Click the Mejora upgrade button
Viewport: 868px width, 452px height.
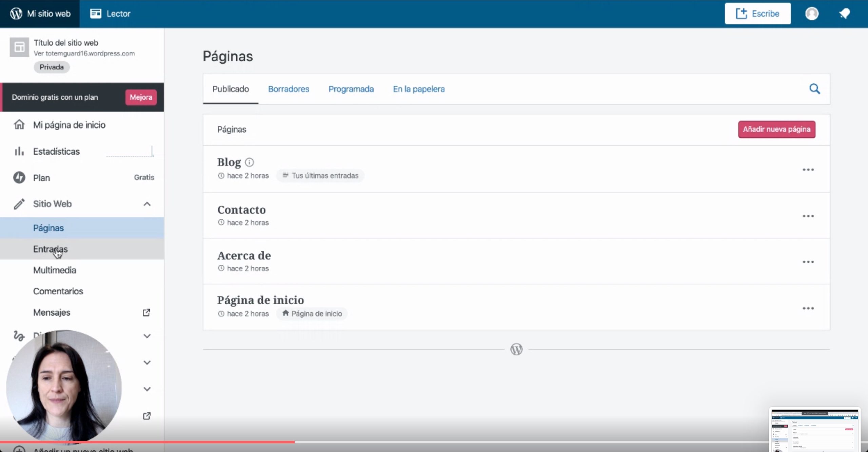click(x=140, y=97)
